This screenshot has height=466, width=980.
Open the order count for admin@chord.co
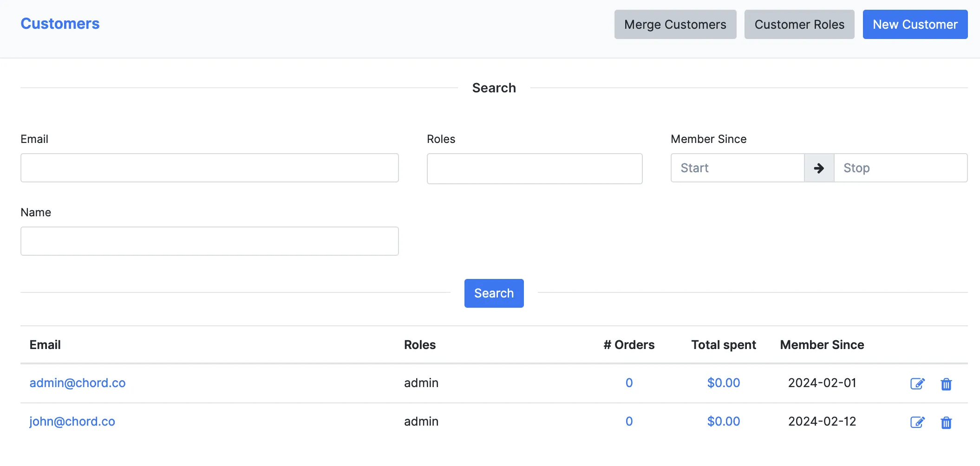coord(629,383)
